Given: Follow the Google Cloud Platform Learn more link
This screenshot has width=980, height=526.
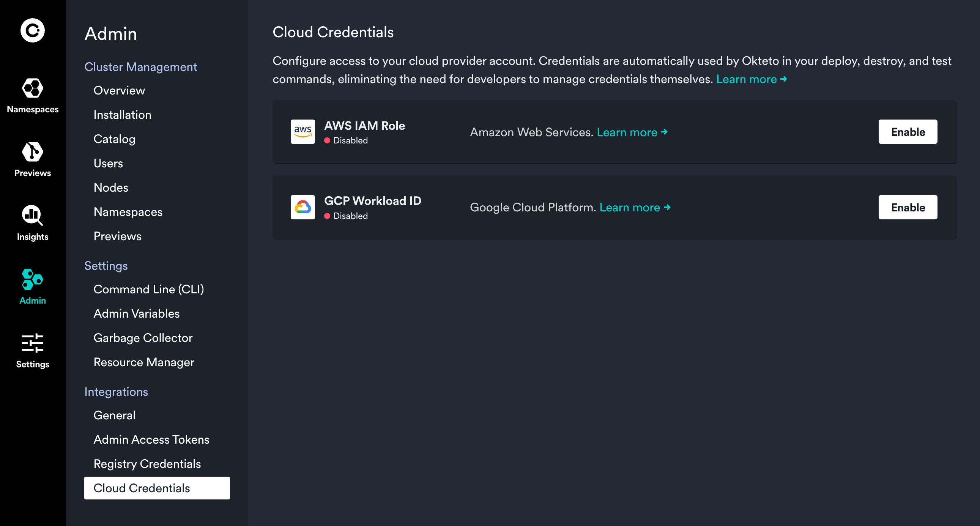Looking at the screenshot, I should pos(630,207).
